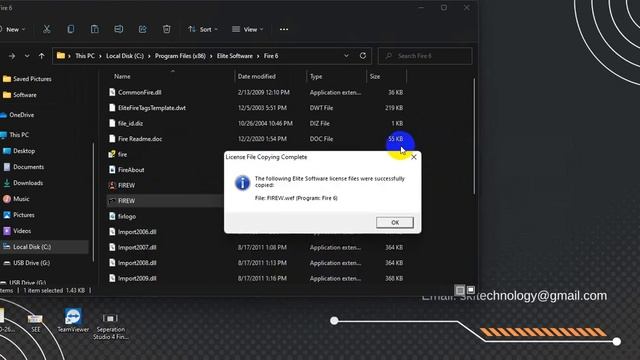640x360 pixels.
Task: Open the See more three-dots menu
Action: (284, 29)
